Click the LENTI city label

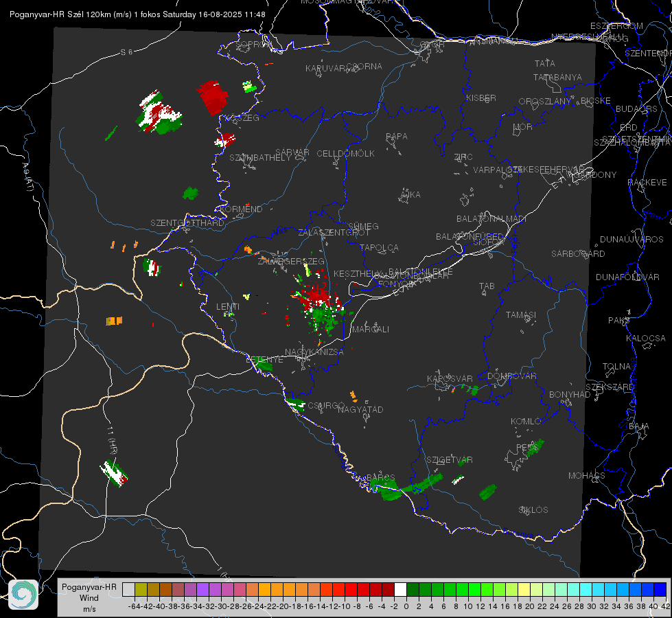[x=228, y=307]
